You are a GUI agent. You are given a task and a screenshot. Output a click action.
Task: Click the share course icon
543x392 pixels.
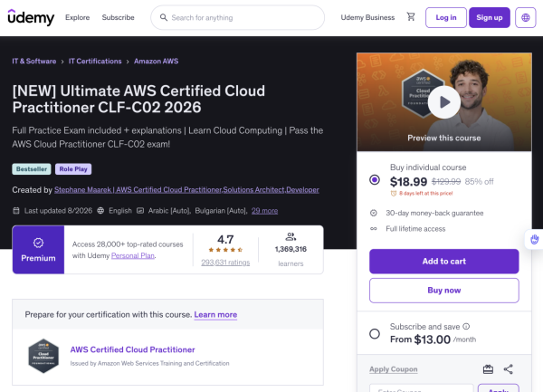508,369
